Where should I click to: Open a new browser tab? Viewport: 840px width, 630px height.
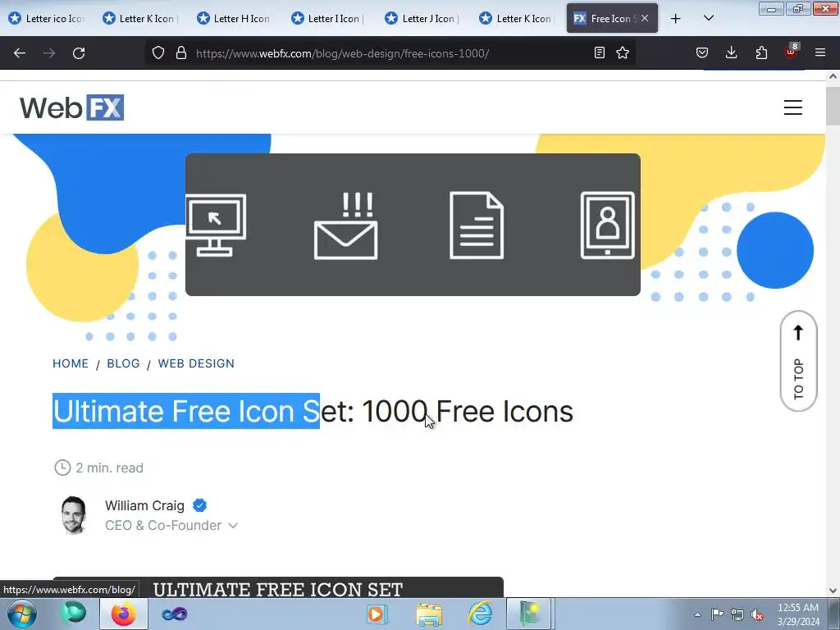pos(676,18)
